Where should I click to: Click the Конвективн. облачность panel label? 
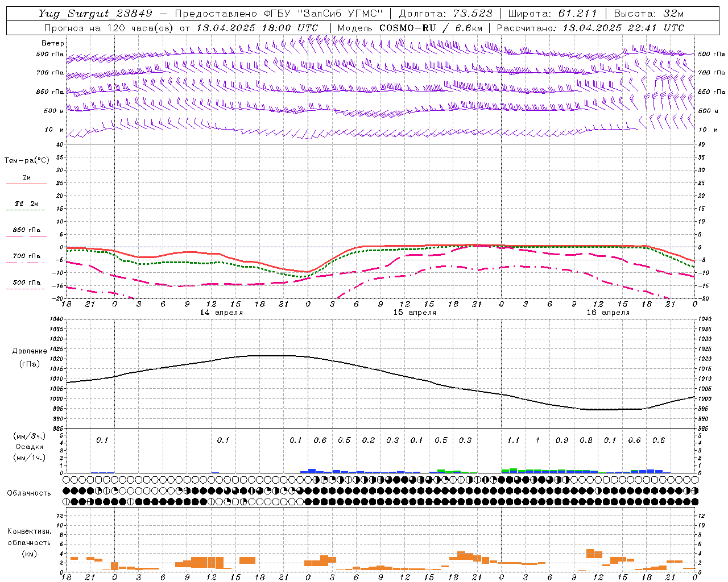tap(29, 537)
